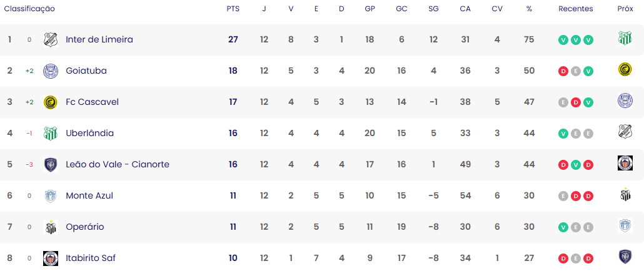Click Fc Cascavel yellow crest in team column
Screen dimensions: 644x271
tap(51, 102)
